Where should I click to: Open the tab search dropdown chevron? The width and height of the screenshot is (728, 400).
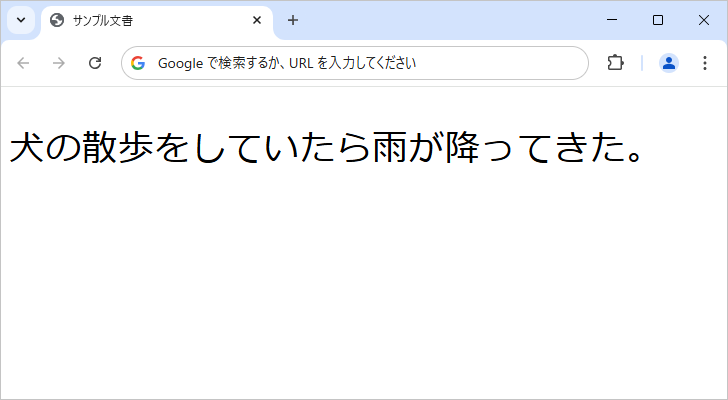[20, 20]
